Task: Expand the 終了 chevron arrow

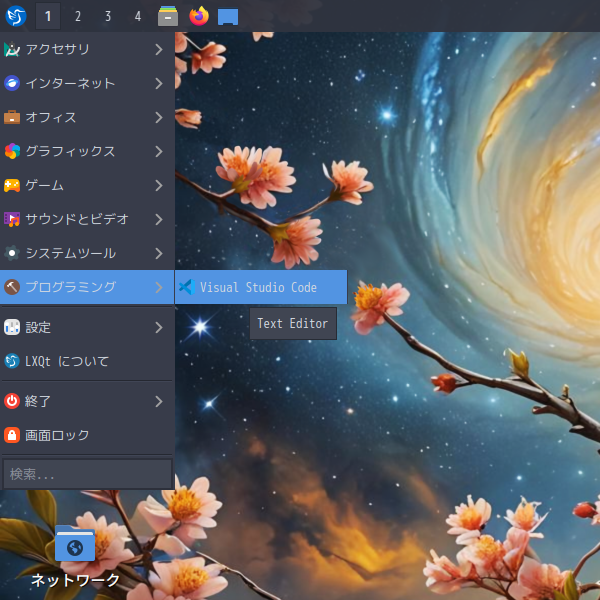Action: click(x=159, y=401)
